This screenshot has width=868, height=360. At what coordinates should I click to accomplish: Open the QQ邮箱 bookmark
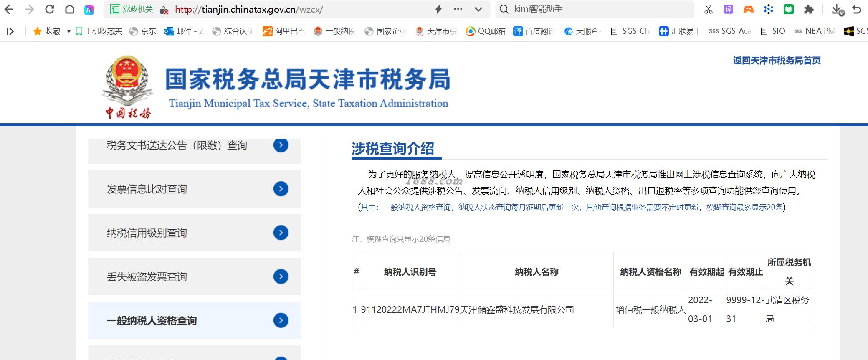[486, 31]
